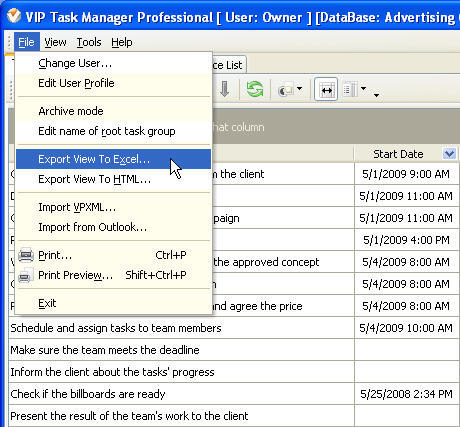Image resolution: width=460 pixels, height=427 pixels.
Task: Expand the toolbar options arrow
Action: [x=376, y=95]
